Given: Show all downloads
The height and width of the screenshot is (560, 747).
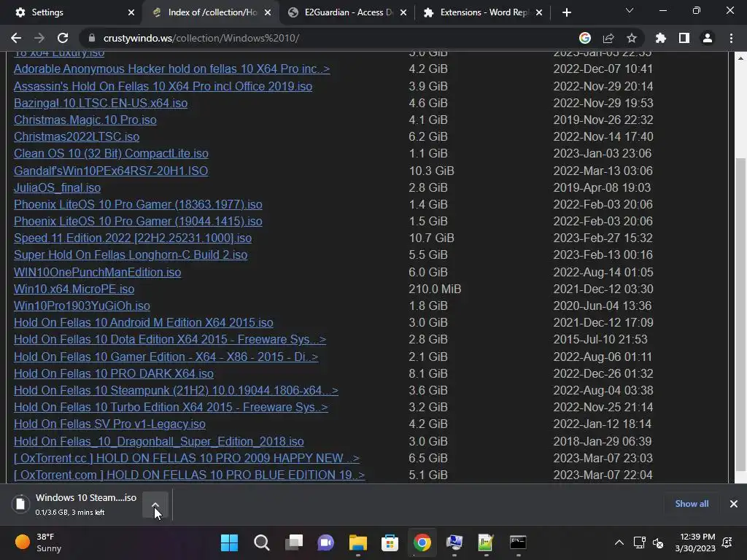Looking at the screenshot, I should tap(692, 504).
